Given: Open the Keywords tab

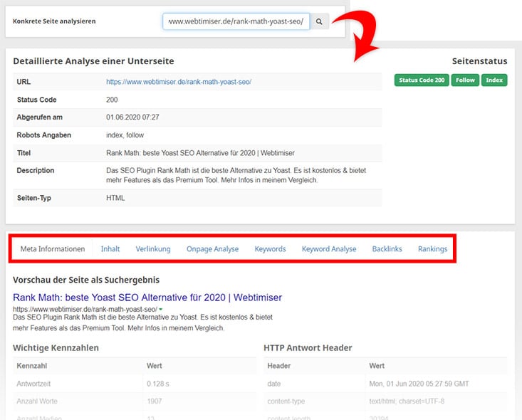Looking at the screenshot, I should (270, 249).
